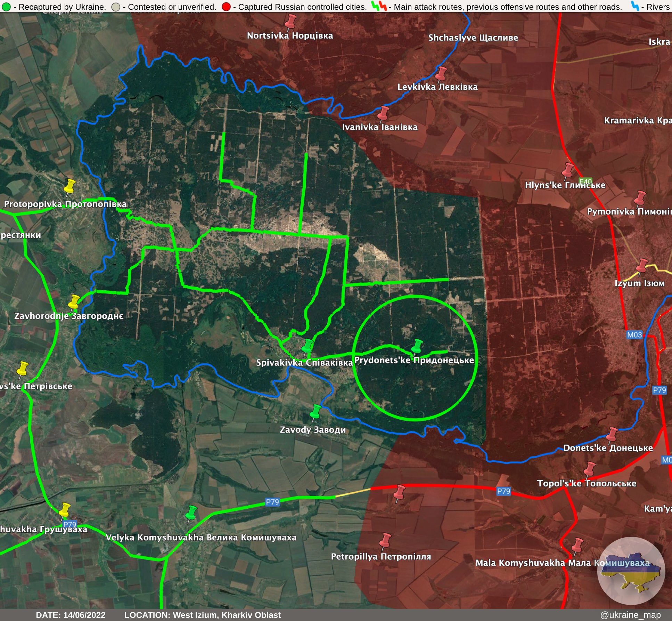The height and width of the screenshot is (621, 672).
Task: Click the red pin at Ivanivka
Action: click(383, 113)
